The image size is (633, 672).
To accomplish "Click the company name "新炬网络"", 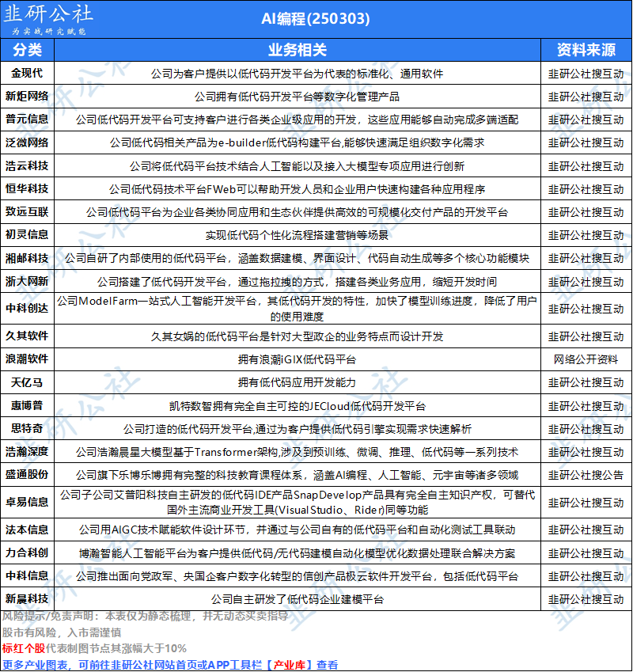I will click(27, 97).
